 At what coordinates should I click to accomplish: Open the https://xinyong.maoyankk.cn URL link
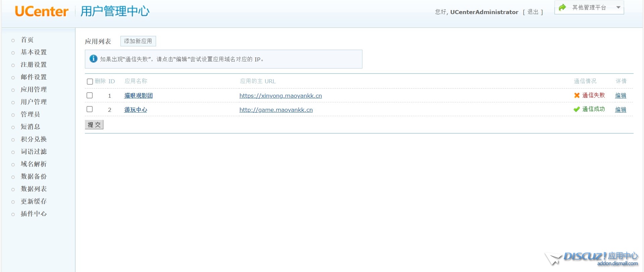tap(280, 96)
